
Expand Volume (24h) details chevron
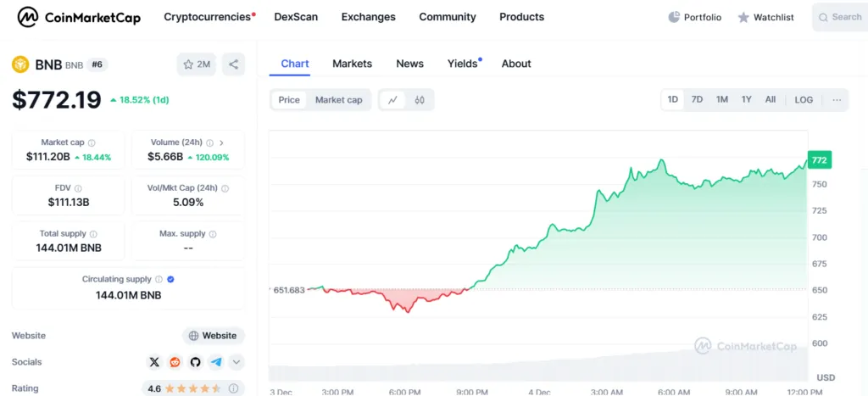[222, 142]
